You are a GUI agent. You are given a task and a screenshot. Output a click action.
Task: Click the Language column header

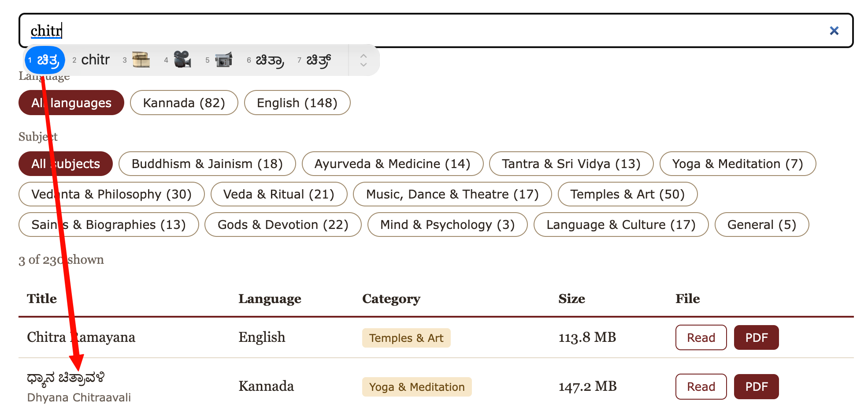pyautogui.click(x=270, y=299)
